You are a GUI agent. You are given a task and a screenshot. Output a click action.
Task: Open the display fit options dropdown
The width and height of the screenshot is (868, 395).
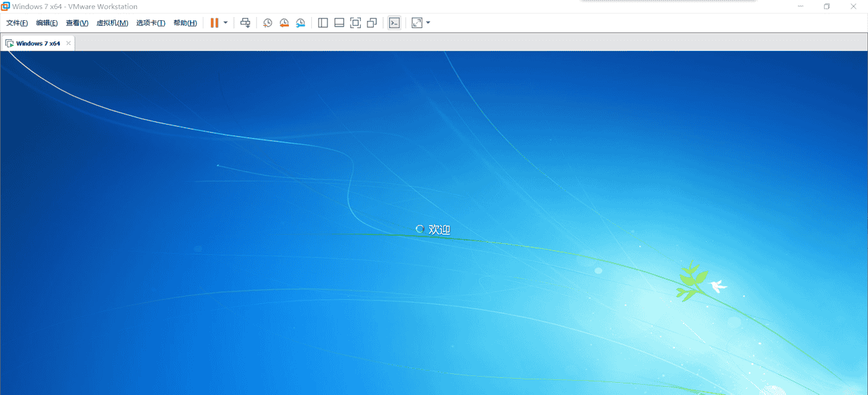(427, 22)
